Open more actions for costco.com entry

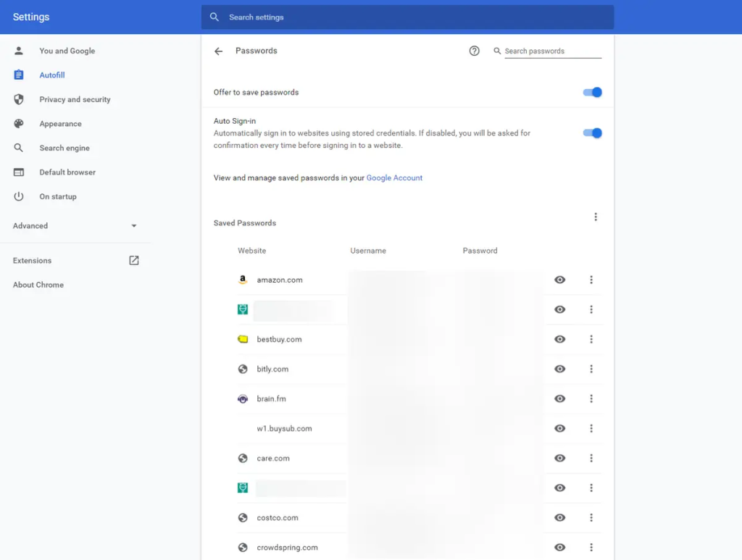(x=591, y=517)
